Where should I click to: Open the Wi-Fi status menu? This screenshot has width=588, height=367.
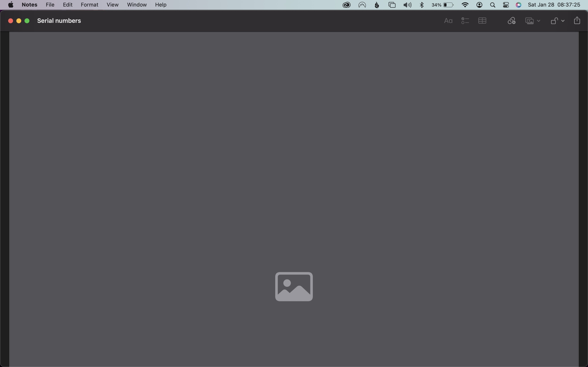coord(465,5)
